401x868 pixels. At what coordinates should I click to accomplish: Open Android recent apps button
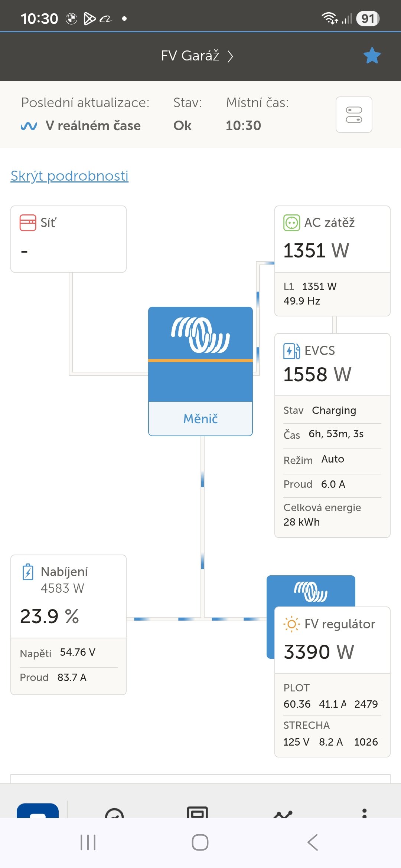pyautogui.click(x=88, y=842)
